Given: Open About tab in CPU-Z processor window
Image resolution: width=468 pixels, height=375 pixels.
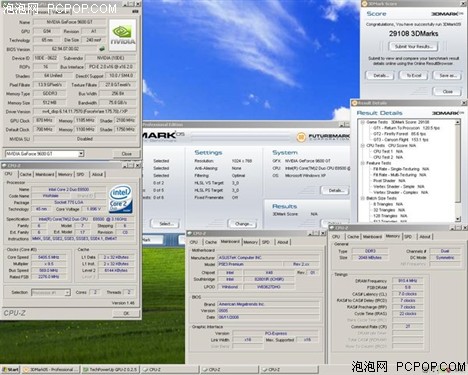Looking at the screenshot, I should 97,174.
